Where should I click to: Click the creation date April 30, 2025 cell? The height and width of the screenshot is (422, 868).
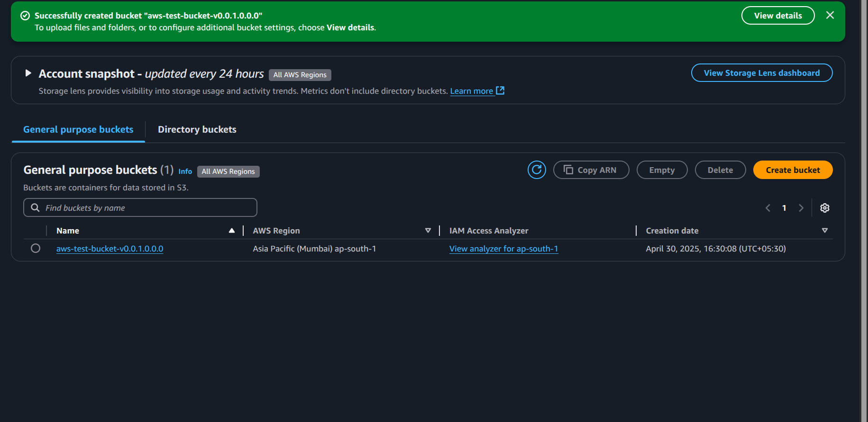click(716, 249)
